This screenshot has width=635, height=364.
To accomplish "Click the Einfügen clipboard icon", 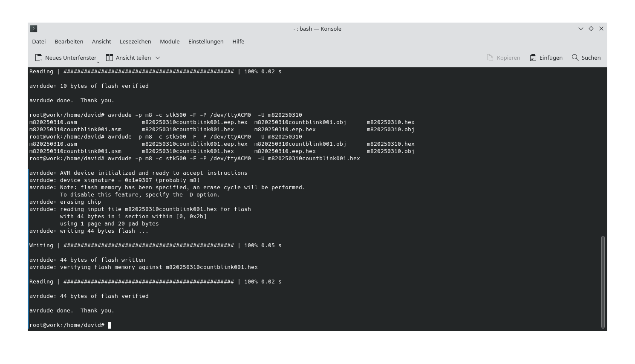I will coord(532,57).
